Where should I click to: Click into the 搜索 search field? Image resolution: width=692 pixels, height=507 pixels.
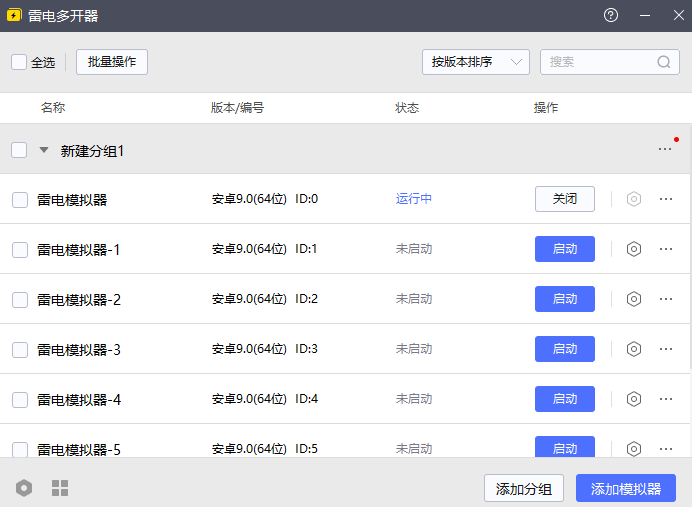(x=598, y=62)
